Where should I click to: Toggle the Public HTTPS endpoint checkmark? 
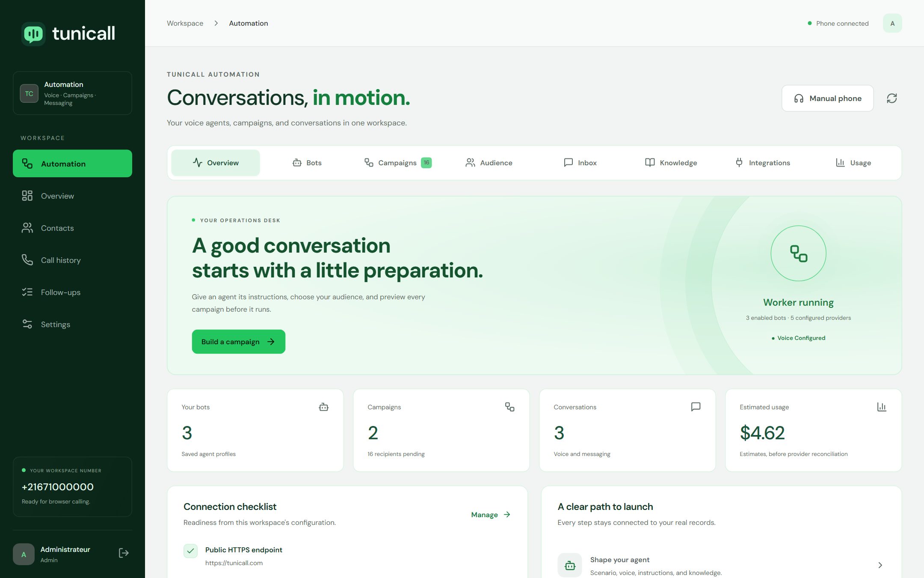(190, 551)
